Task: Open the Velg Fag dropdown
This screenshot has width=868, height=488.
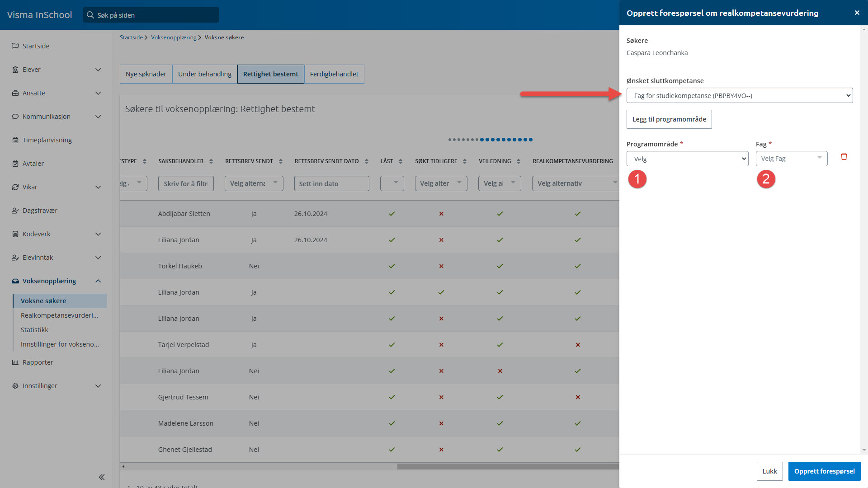Action: coord(792,159)
